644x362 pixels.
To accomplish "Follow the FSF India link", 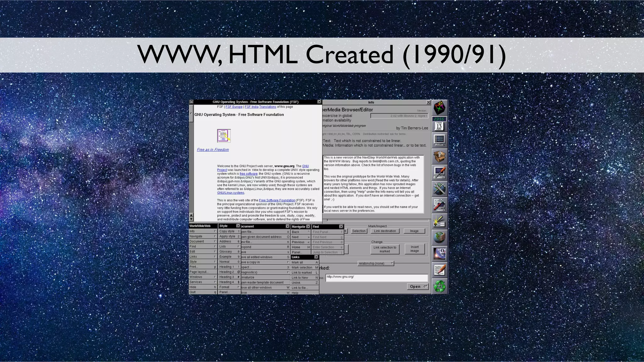I will pos(252,107).
